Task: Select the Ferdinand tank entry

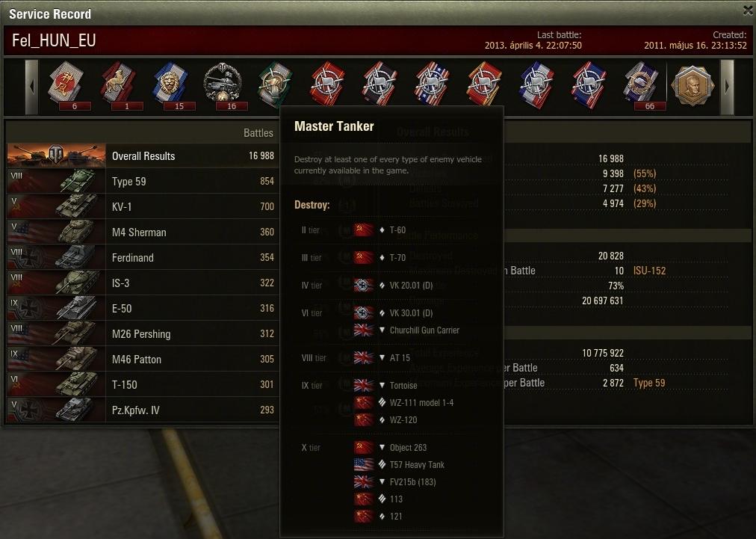Action: point(143,258)
